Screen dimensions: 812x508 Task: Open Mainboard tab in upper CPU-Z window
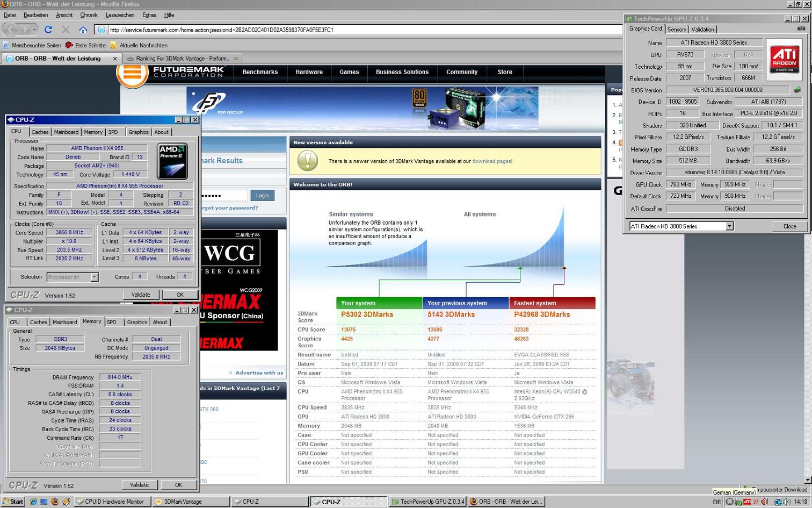[66, 132]
